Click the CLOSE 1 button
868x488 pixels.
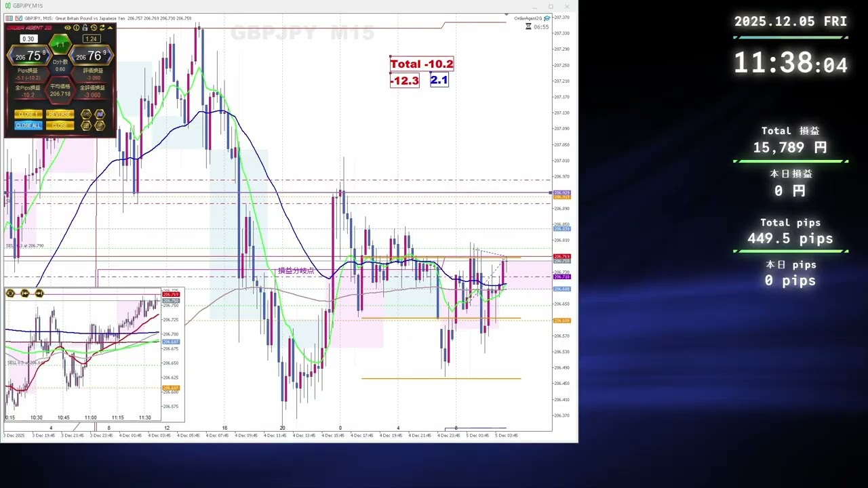[28, 115]
